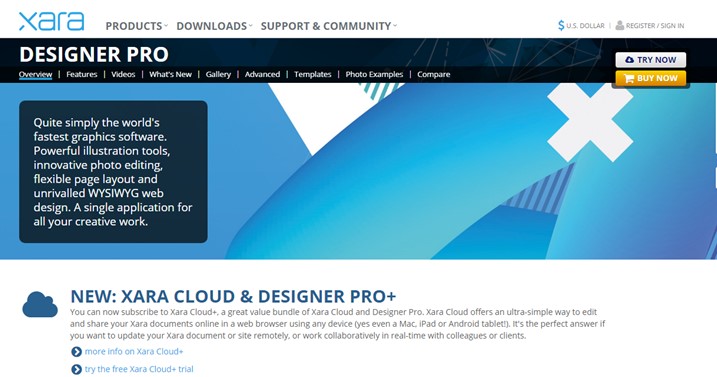The width and height of the screenshot is (717, 377).
Task: Click the Xara logo
Action: [51, 21]
